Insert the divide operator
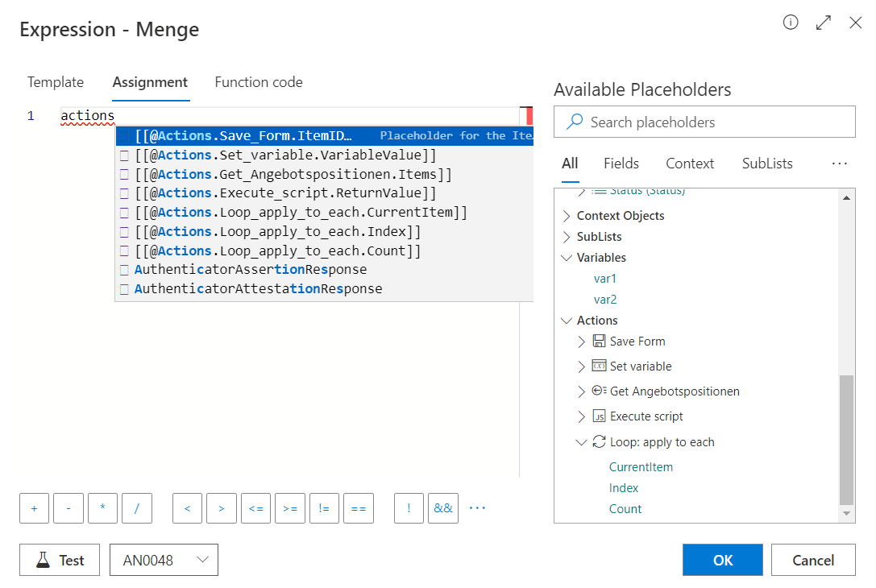The image size is (876, 588). (x=137, y=508)
